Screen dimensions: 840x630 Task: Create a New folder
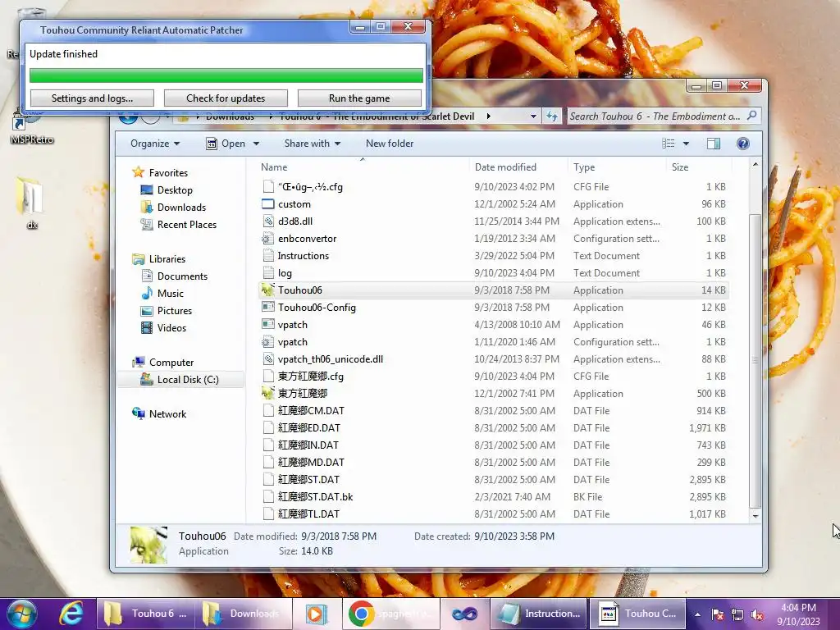pyautogui.click(x=390, y=144)
